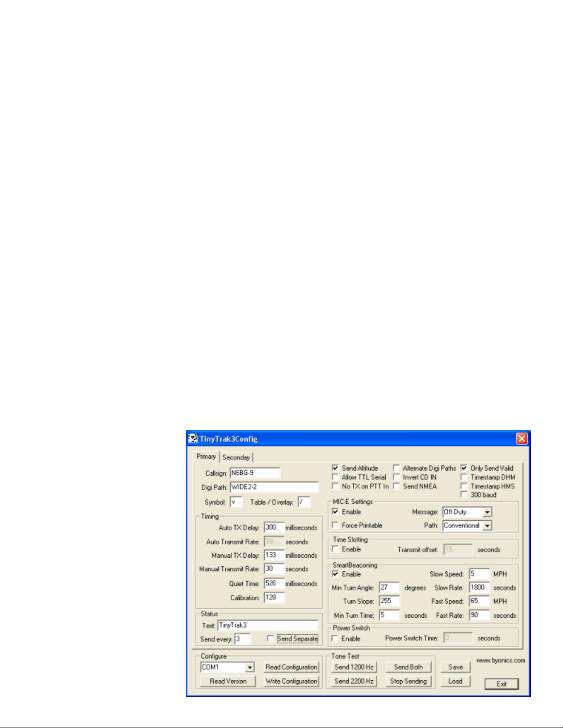Click the Slow Rate field
Screen dimensions: 563x728
479,587
